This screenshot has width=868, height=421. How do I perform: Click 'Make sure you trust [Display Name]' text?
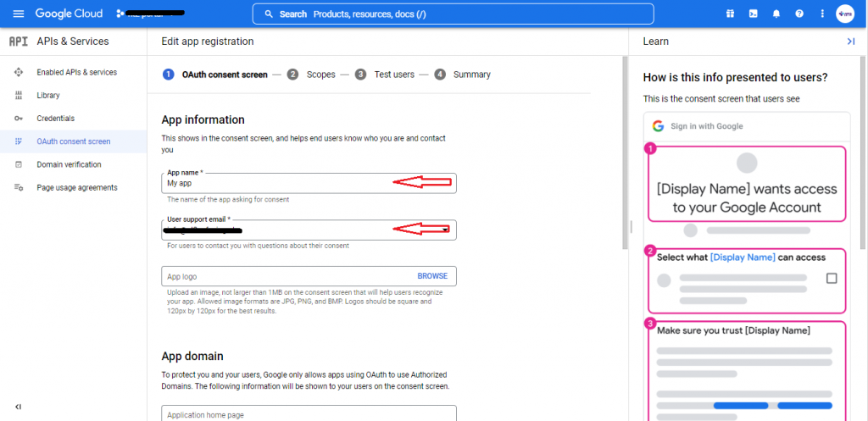tap(733, 331)
